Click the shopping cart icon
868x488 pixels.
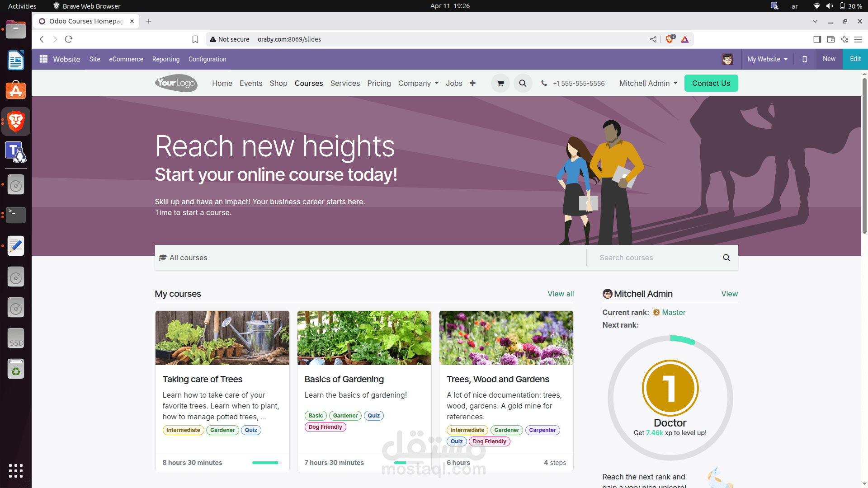click(x=500, y=83)
